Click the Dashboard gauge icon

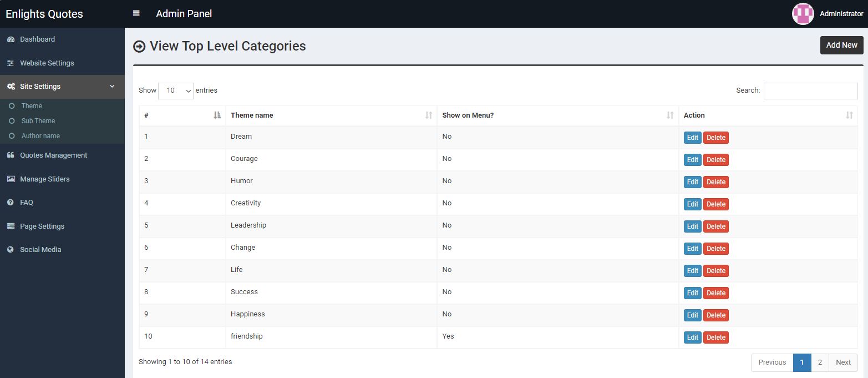(11, 39)
